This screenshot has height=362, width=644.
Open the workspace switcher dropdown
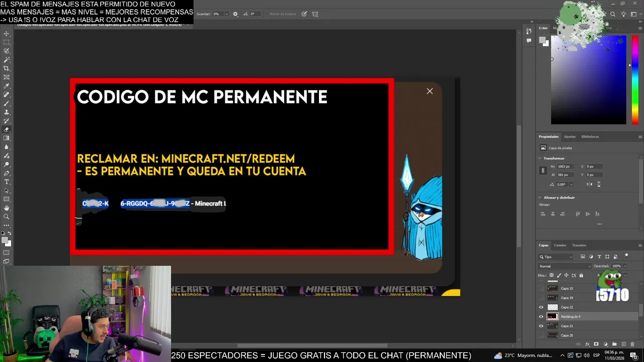pyautogui.click(x=636, y=14)
